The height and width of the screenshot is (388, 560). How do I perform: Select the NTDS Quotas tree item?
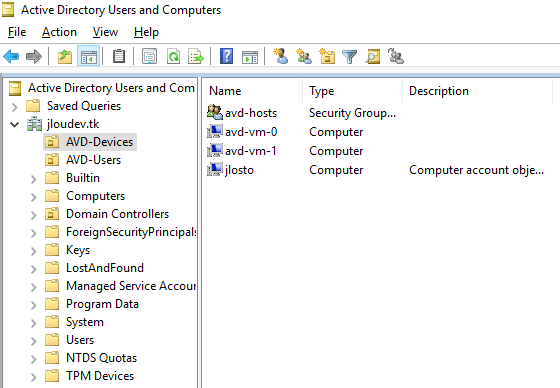tap(101, 358)
